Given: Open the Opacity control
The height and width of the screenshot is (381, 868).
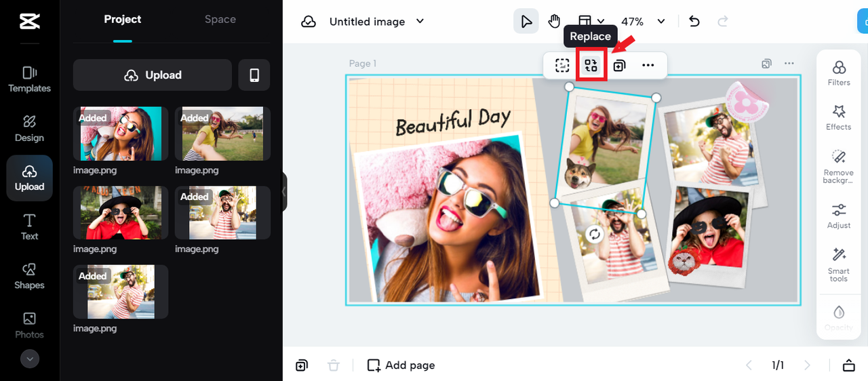Looking at the screenshot, I should coord(839,317).
